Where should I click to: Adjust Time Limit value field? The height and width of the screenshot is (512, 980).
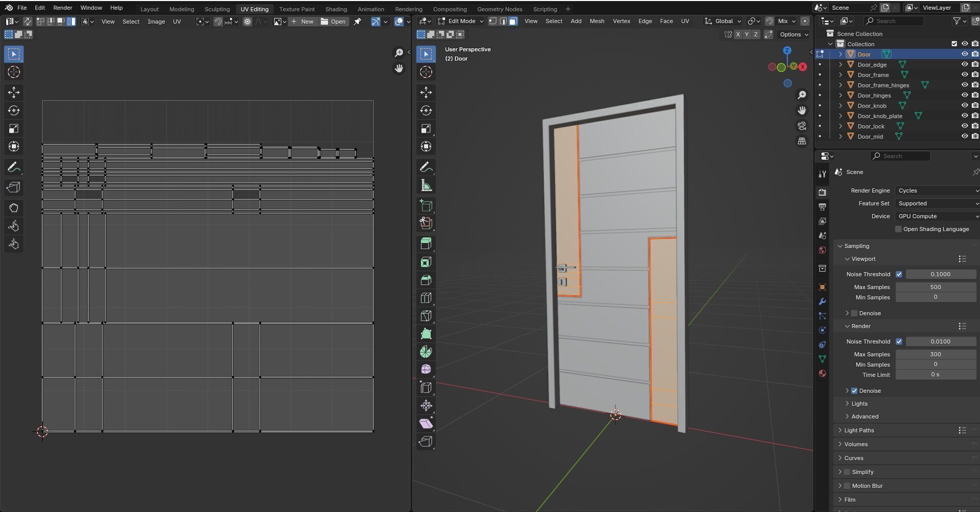point(936,375)
